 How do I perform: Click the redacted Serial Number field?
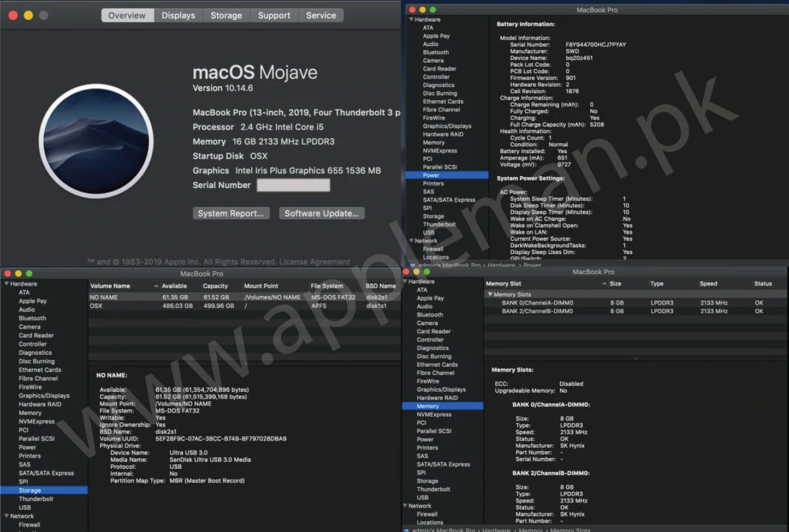tap(293, 185)
